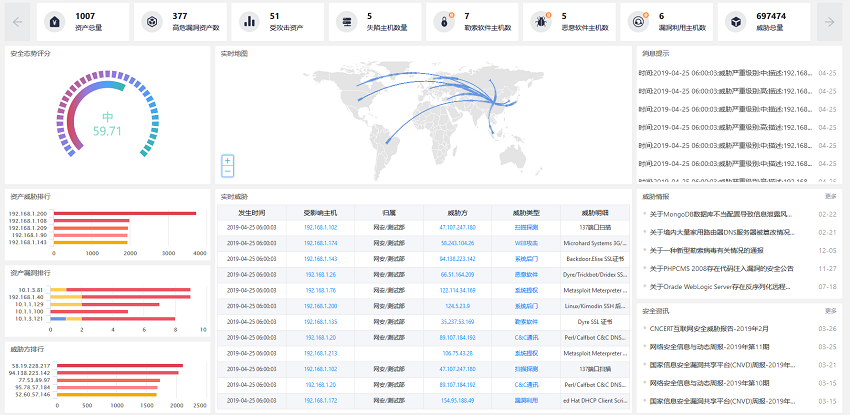Open threat source 47.107.247.180 in first row
Viewport: 850px width, 415px height.
[458, 228]
